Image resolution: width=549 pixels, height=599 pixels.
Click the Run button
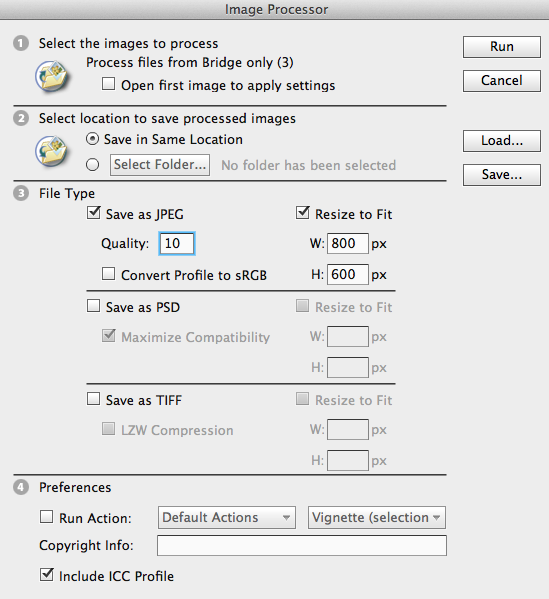pyautogui.click(x=502, y=47)
